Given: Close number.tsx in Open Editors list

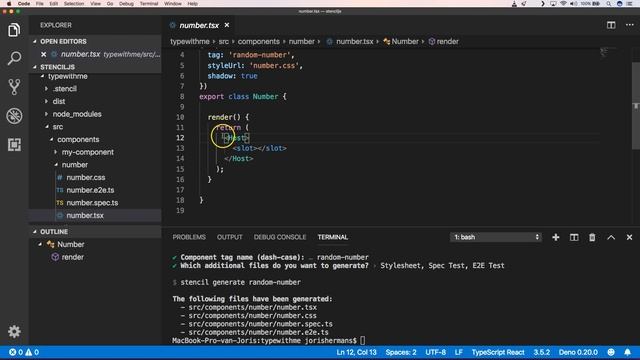Looking at the screenshot, I should [44, 54].
